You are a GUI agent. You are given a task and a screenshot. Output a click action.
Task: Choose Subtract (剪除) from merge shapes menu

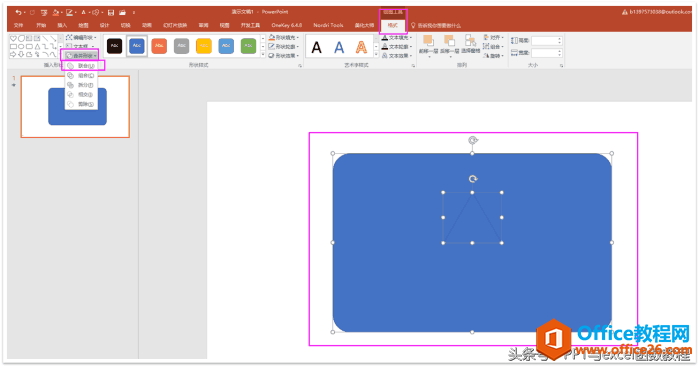pyautogui.click(x=82, y=104)
